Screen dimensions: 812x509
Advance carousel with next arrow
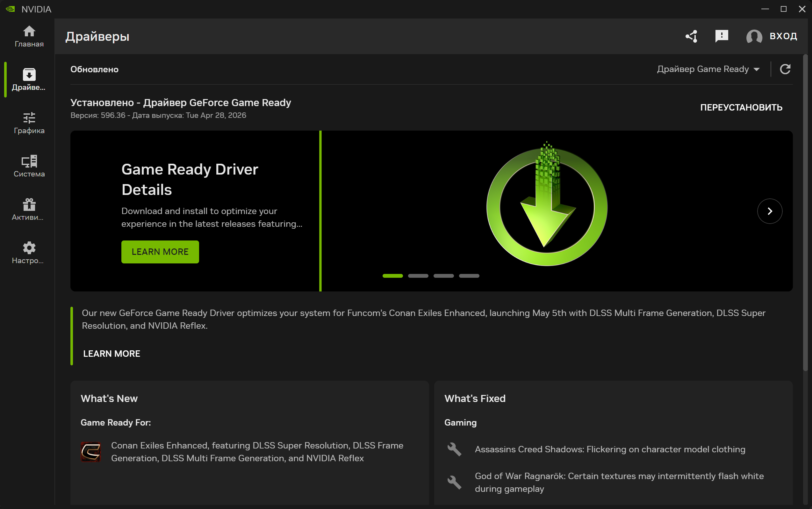(769, 211)
